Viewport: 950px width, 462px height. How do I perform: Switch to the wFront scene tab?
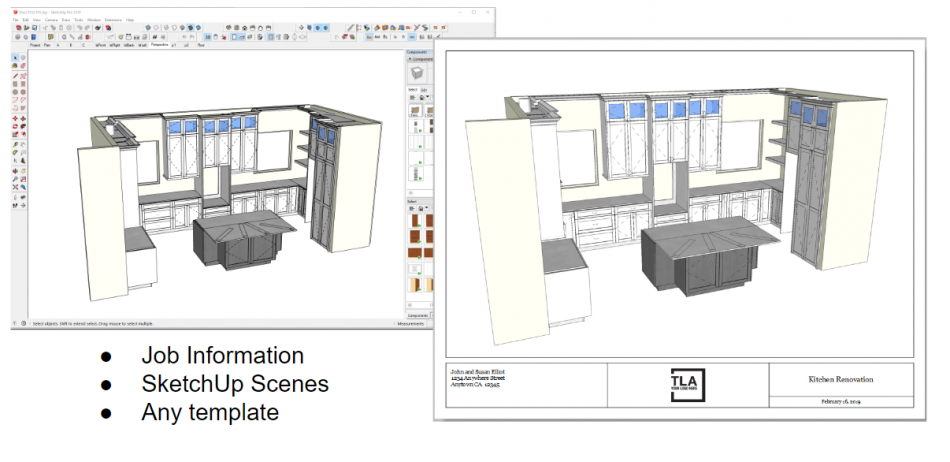[100, 46]
